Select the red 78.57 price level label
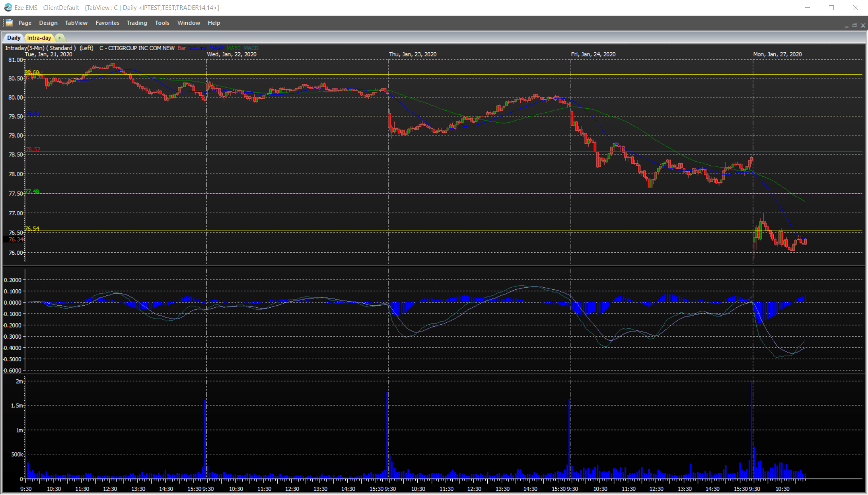 point(33,150)
